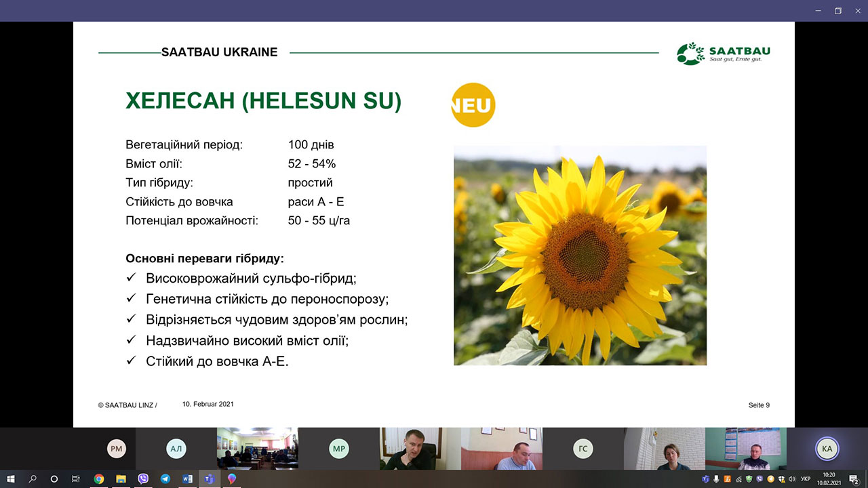The width and height of the screenshot is (868, 488).
Task: Click the page label 'Seite 9'
Action: coord(759,405)
